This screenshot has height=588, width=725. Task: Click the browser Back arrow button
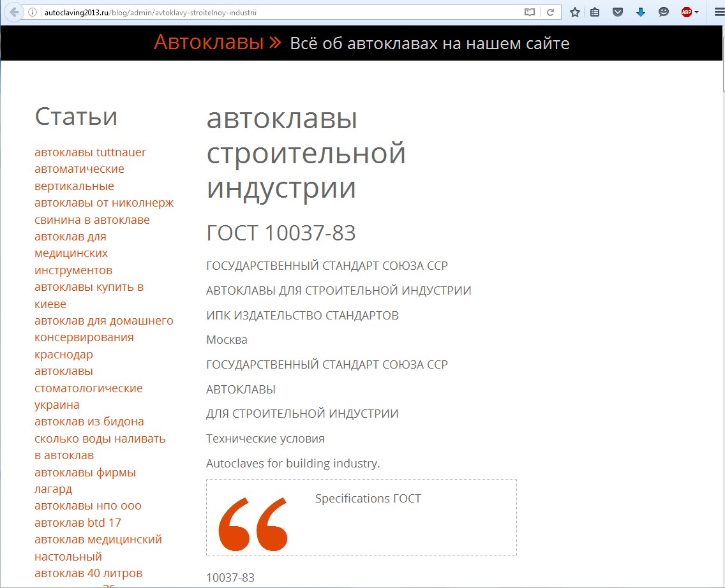click(x=14, y=13)
